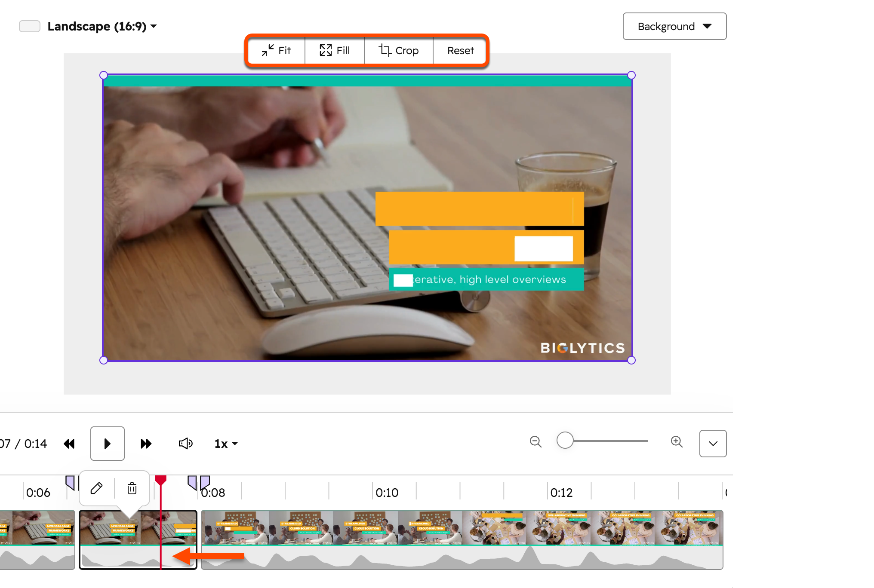Click the bottom-left resize handle of the video
The image size is (874, 588).
104,360
